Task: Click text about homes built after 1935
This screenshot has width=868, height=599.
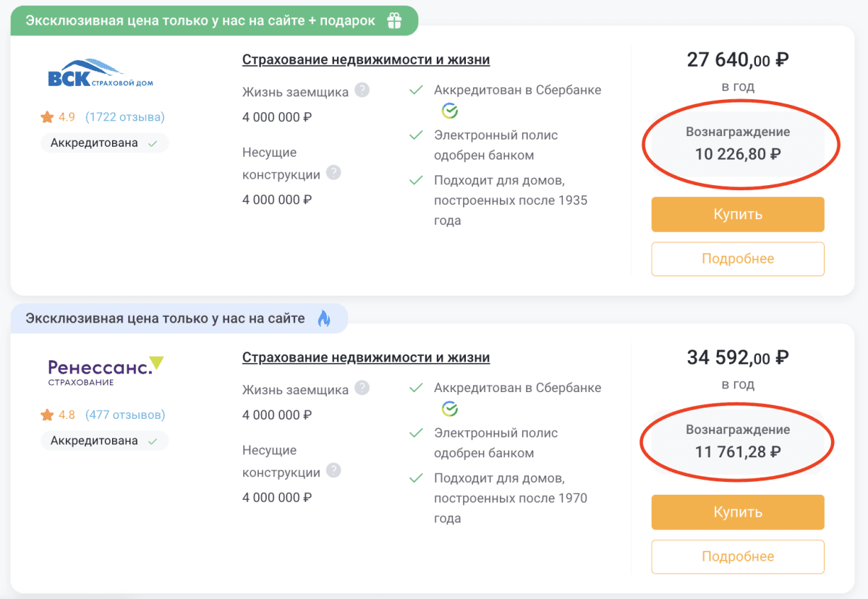Action: click(x=511, y=200)
